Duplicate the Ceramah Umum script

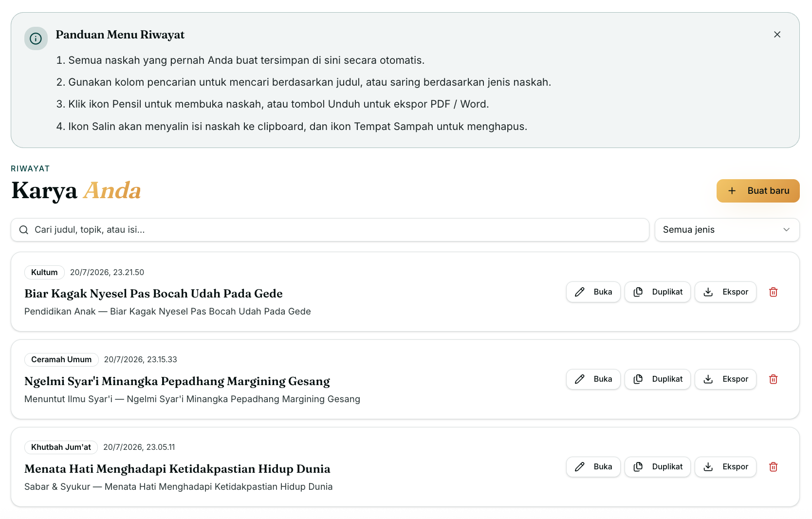point(657,379)
